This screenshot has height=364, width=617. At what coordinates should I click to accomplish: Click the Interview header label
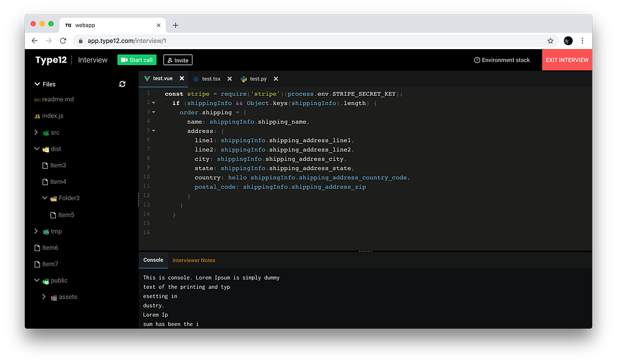93,60
